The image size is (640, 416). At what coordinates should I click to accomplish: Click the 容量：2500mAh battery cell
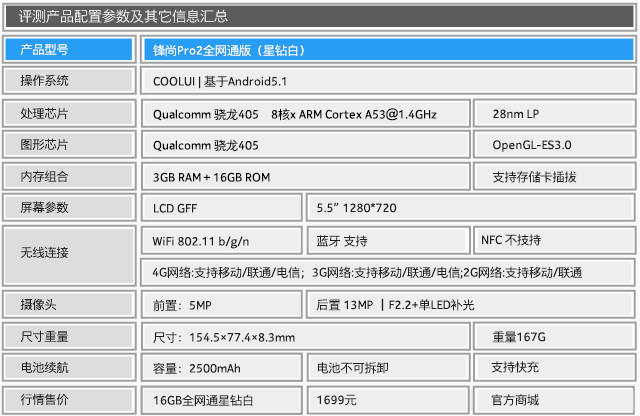[x=222, y=368]
